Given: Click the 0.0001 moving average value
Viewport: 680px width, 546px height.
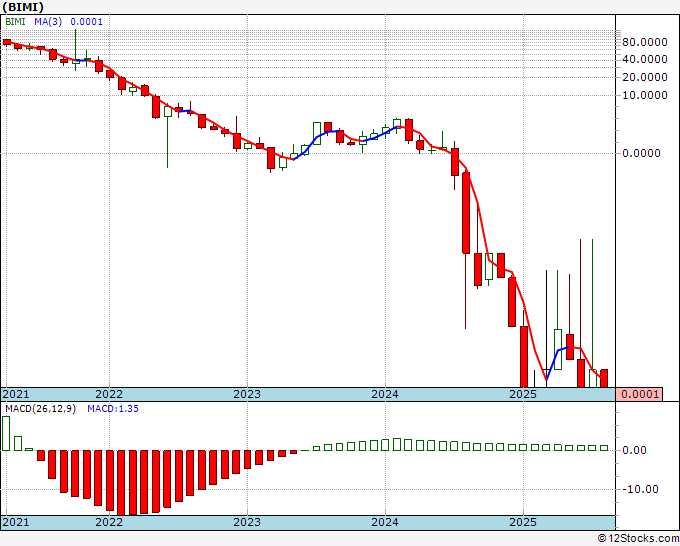Looking at the screenshot, I should coord(86,22).
